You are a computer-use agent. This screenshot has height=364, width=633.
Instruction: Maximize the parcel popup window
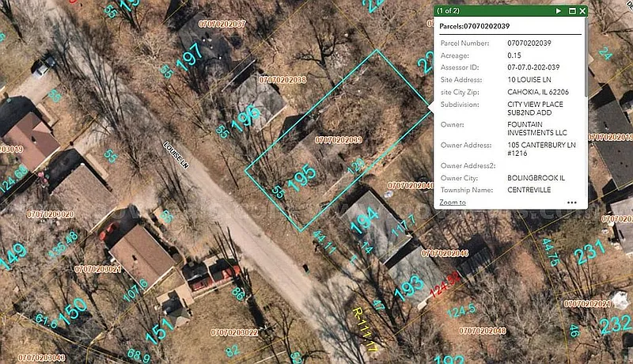click(x=571, y=11)
